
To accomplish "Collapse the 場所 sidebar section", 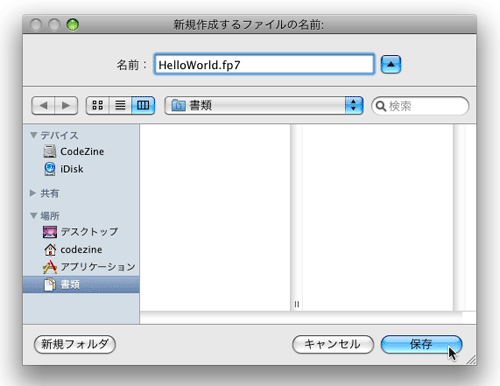I will [33, 216].
